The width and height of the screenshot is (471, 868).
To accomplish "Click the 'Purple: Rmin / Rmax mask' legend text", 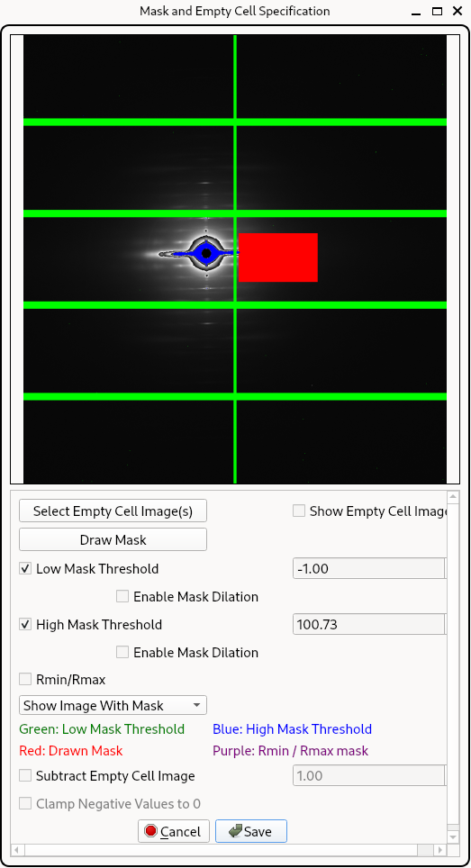I will (x=291, y=751).
